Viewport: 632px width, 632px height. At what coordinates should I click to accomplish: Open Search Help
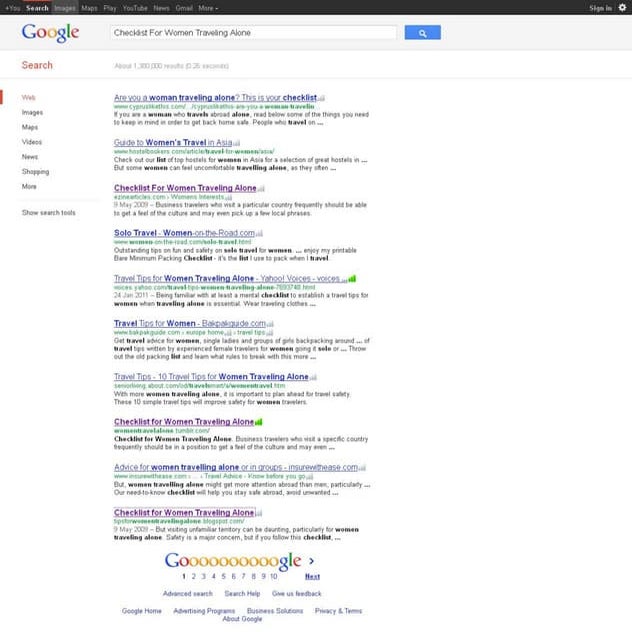[x=242, y=594]
